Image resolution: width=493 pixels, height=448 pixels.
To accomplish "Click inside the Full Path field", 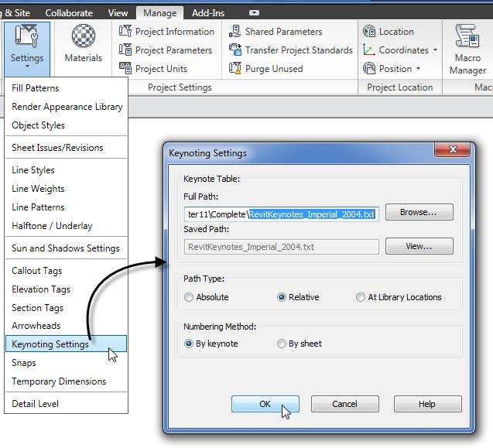I will pos(282,214).
